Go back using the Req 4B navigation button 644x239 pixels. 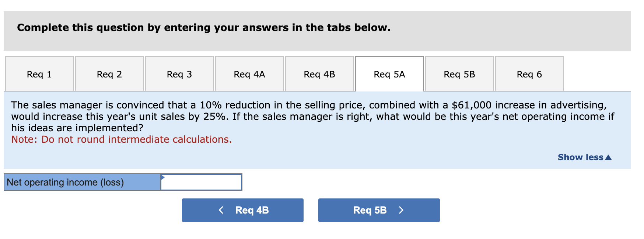click(242, 210)
